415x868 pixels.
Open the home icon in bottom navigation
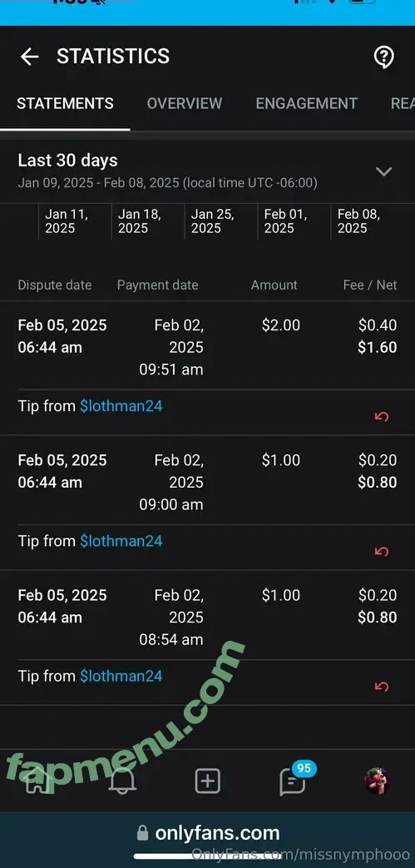[x=37, y=781]
